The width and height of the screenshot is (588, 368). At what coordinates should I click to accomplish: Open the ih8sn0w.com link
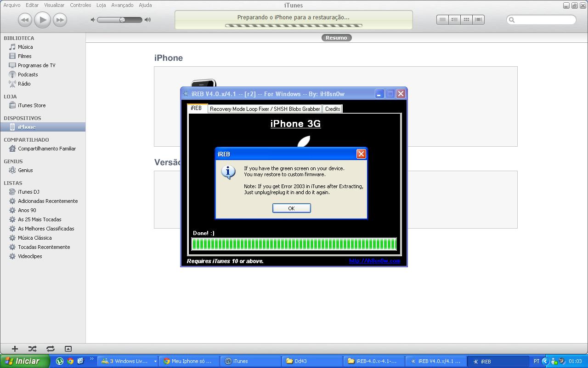374,261
